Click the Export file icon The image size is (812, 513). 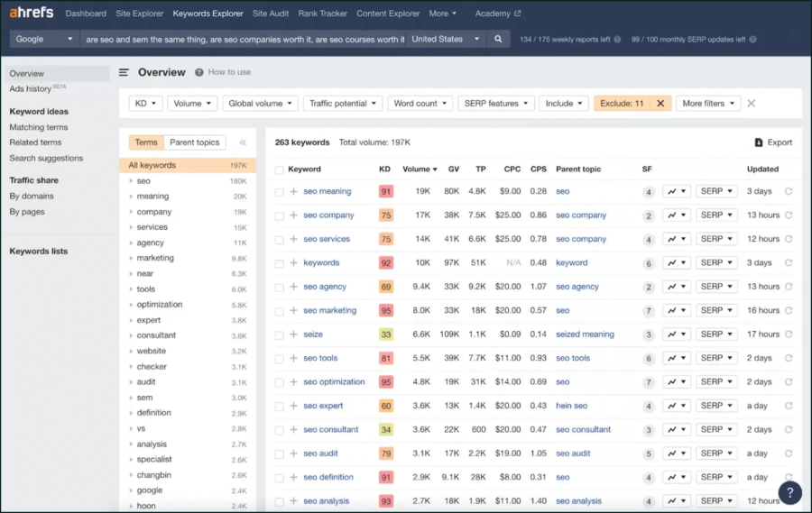tap(758, 142)
